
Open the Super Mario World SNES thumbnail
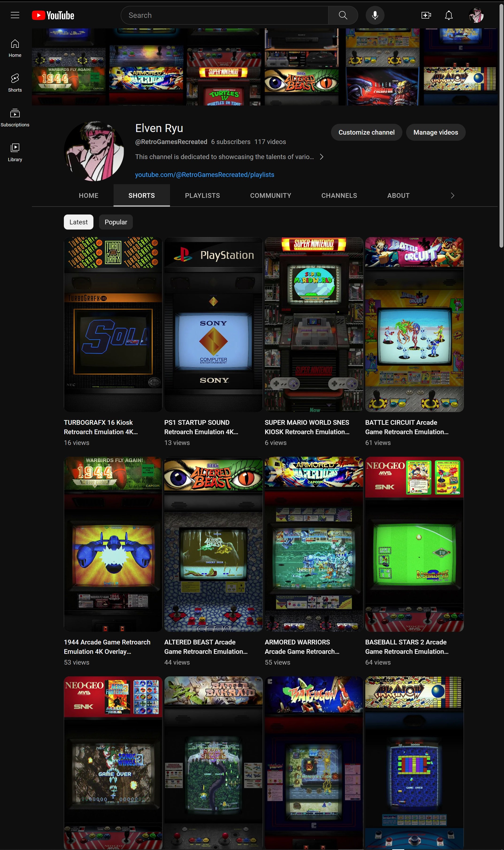click(x=314, y=325)
